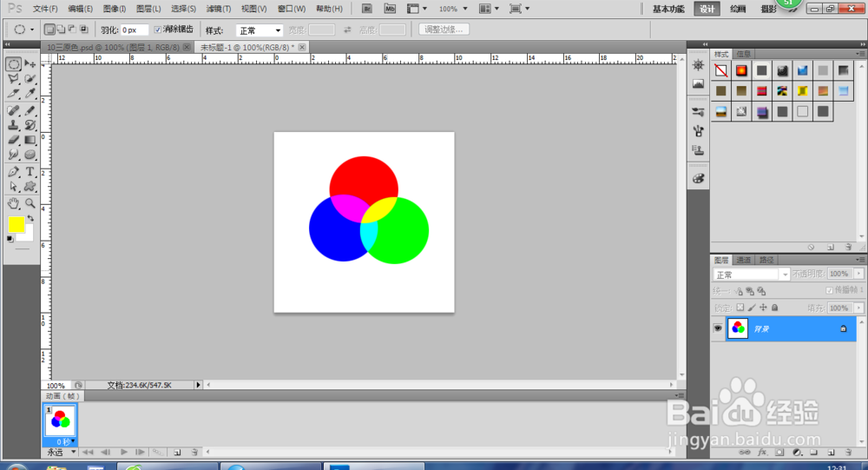Play the animation
868x470 pixels.
pos(124,453)
